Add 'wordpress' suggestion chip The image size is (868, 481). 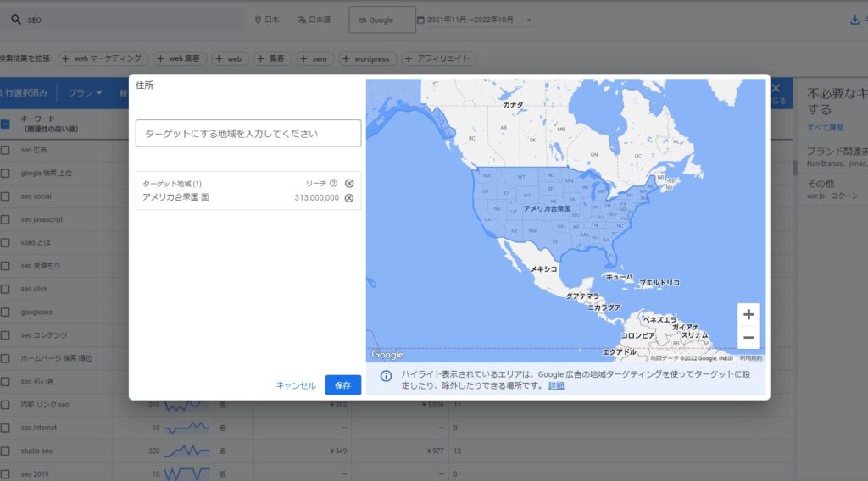click(x=368, y=58)
